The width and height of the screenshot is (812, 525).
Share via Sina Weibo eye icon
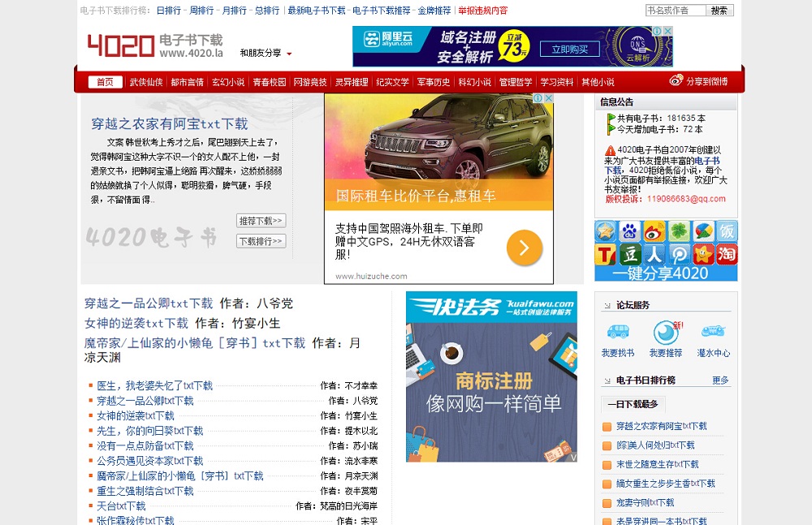[x=654, y=231]
